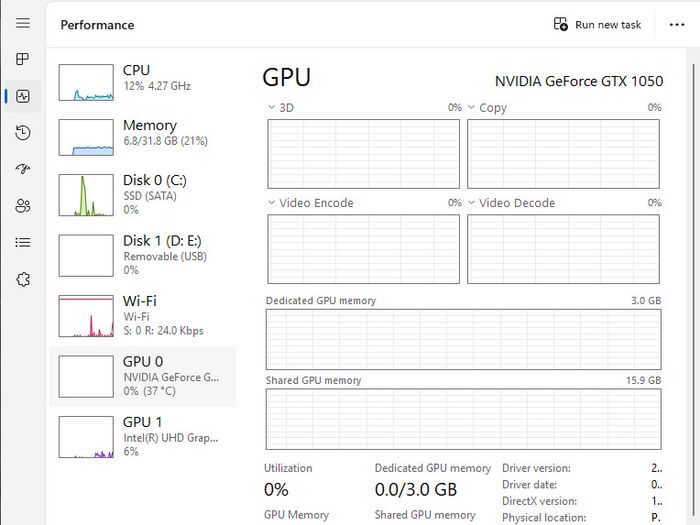The image size is (700, 525).
Task: Expand the Video Decode engine dropdown
Action: 511,203
